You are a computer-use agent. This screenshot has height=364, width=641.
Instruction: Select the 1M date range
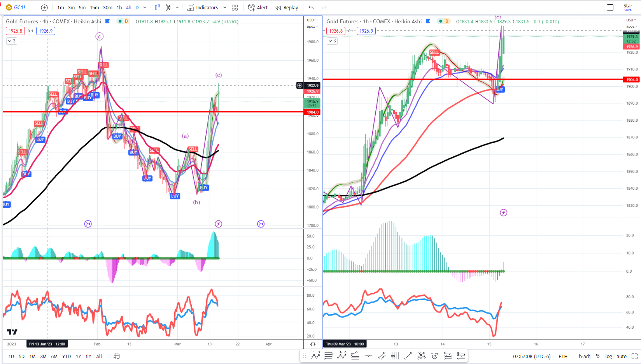coord(33,357)
